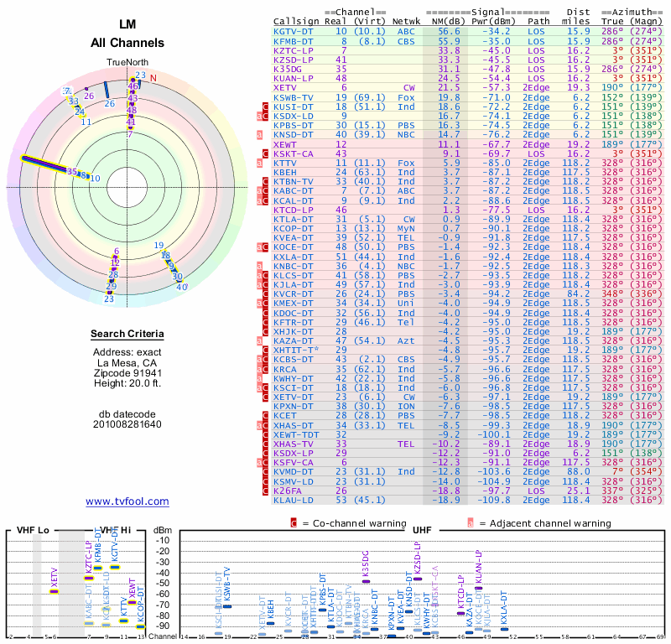Click the co-channel badge beside KVMD-DT

265,472
